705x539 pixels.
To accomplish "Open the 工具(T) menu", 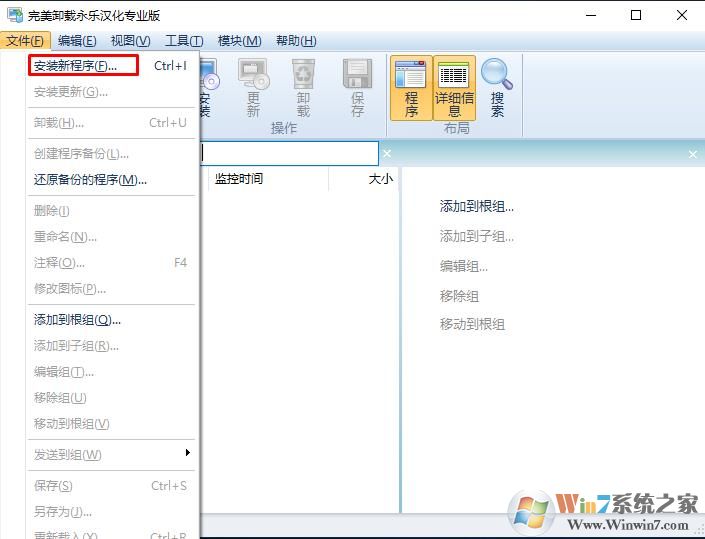I will coord(184,41).
